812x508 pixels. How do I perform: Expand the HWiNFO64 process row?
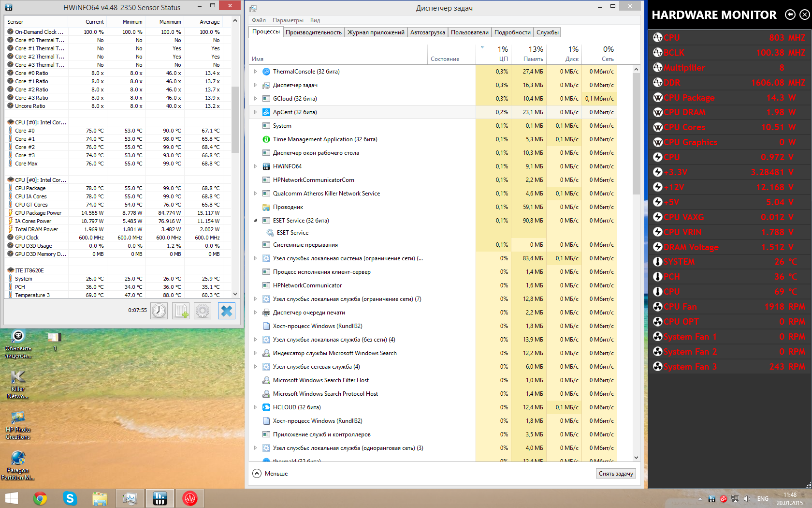coord(256,166)
